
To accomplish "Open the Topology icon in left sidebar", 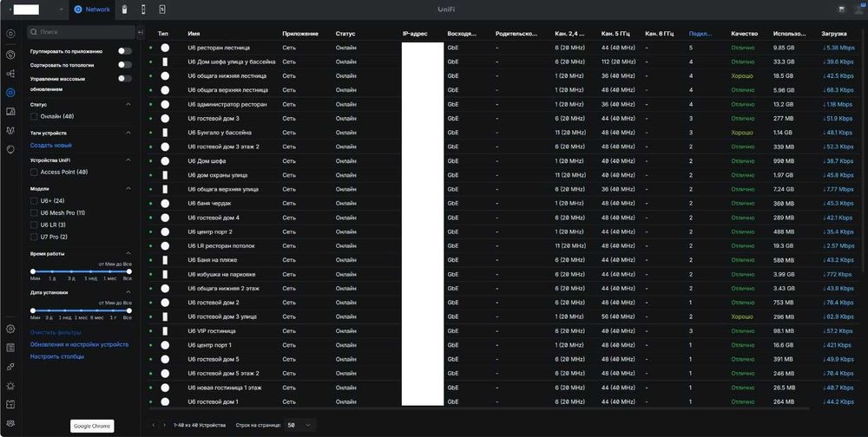I will click(x=10, y=74).
